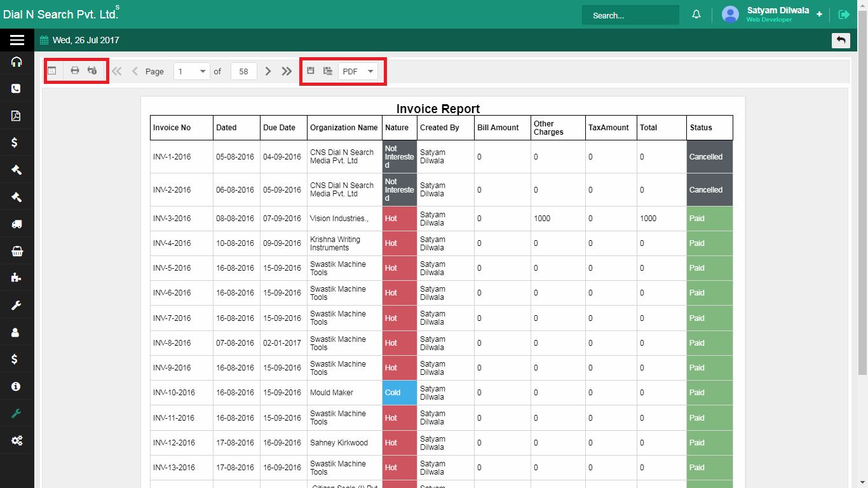
Task: Click the Invoice No column header
Action: (x=182, y=128)
